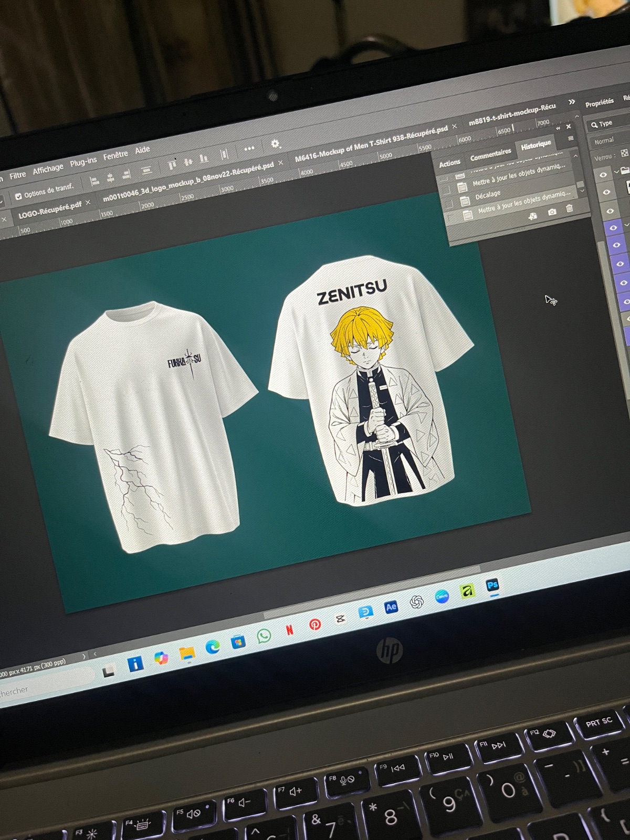This screenshot has height=840, width=630.
Task: Click Task View icon on taskbar
Action: pyautogui.click(x=109, y=670)
